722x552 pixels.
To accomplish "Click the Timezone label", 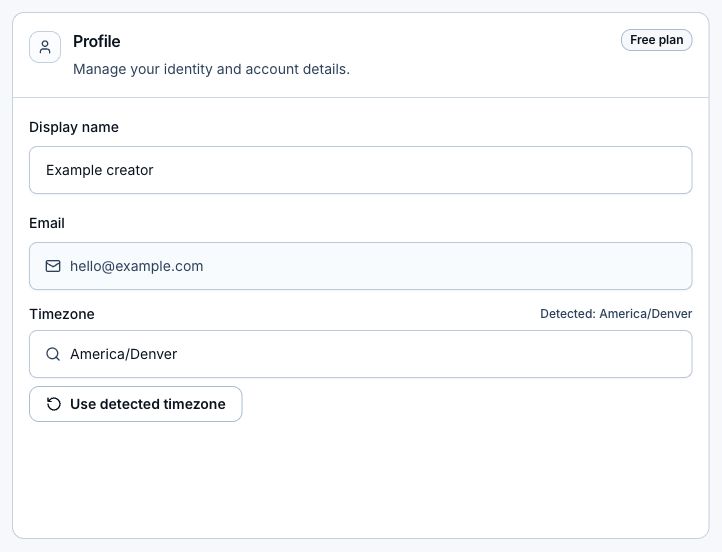I will click(x=62, y=314).
